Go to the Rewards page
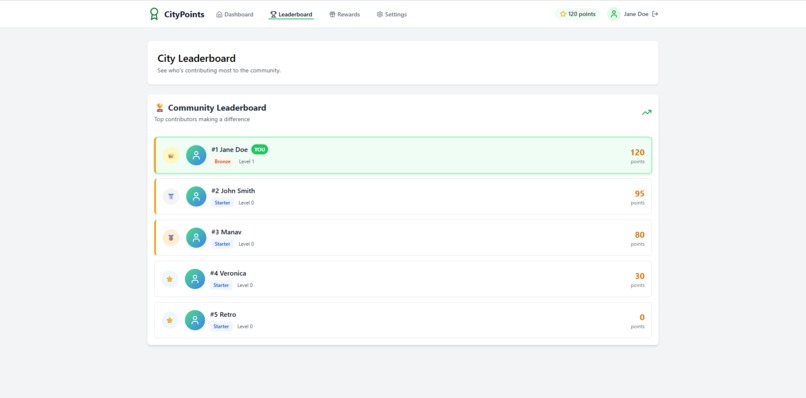 (x=344, y=14)
